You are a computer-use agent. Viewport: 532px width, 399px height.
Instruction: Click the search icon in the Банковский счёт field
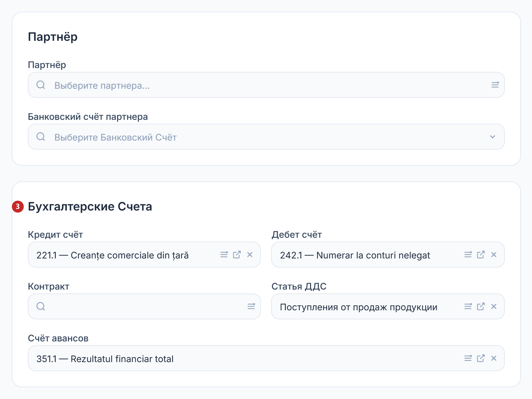(41, 137)
